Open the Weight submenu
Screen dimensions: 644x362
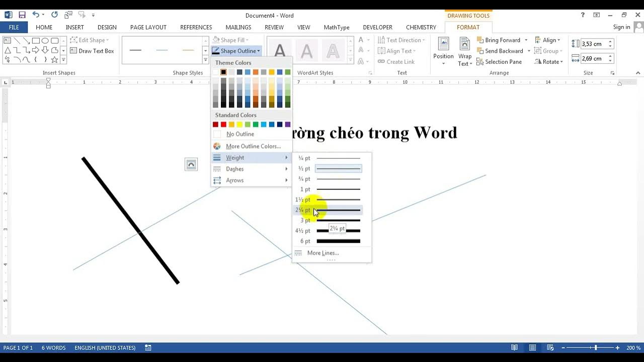pos(251,158)
